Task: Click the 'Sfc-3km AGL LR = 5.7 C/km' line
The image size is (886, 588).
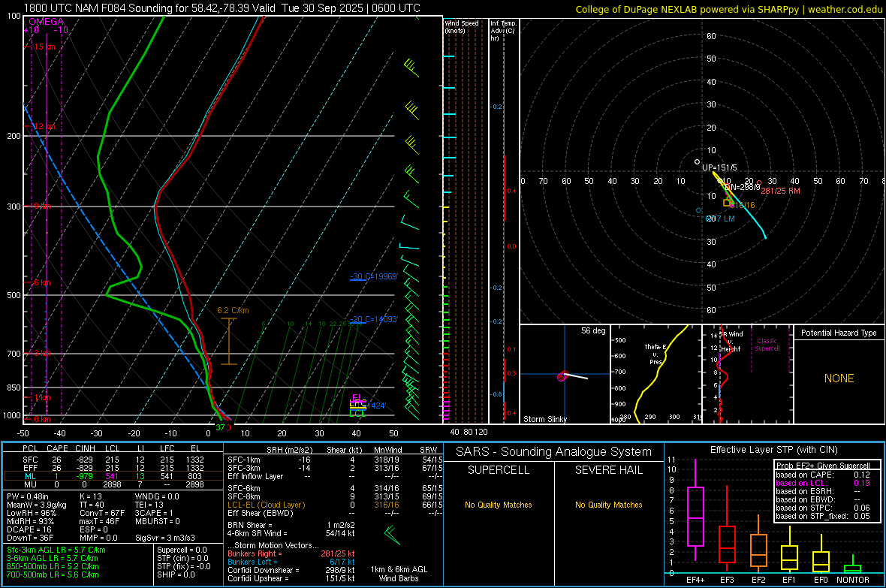Action: pyautogui.click(x=56, y=550)
